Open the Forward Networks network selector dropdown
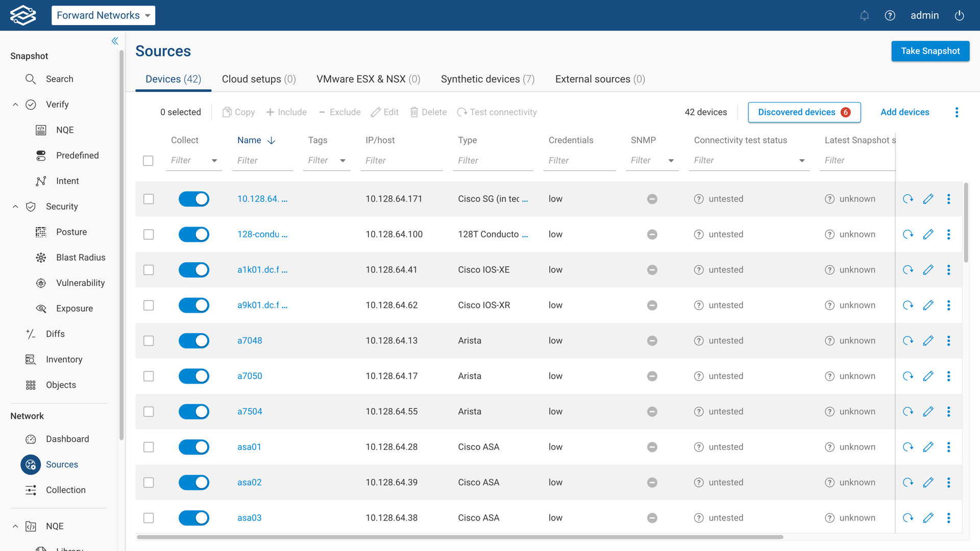Viewport: 980px width, 551px height. point(103,15)
